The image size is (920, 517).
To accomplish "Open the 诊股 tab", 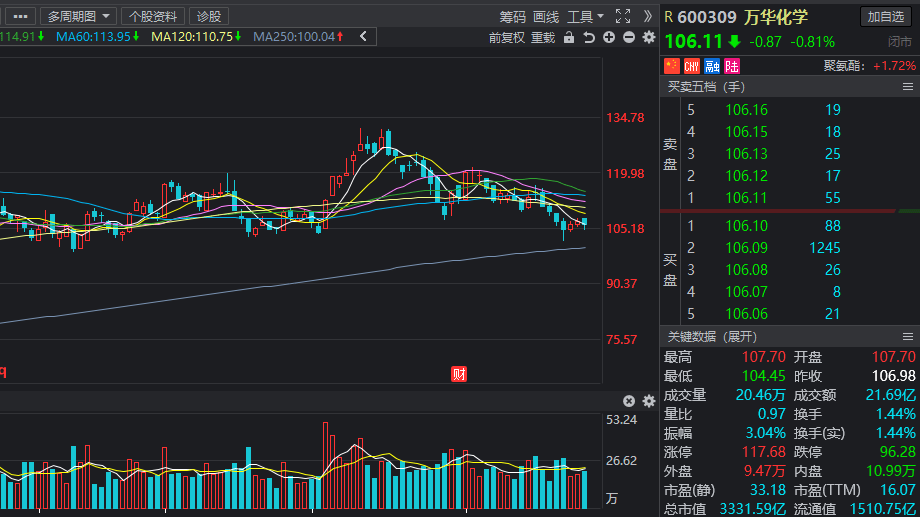I will pos(209,16).
